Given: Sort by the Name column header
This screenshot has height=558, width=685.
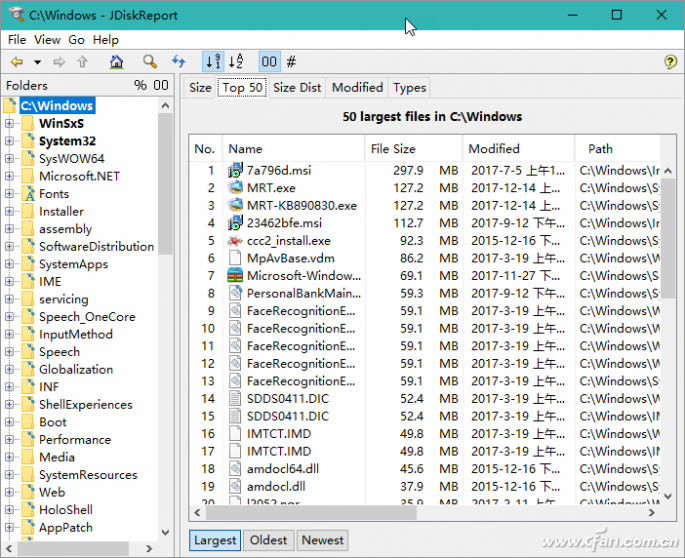Looking at the screenshot, I should [x=293, y=149].
